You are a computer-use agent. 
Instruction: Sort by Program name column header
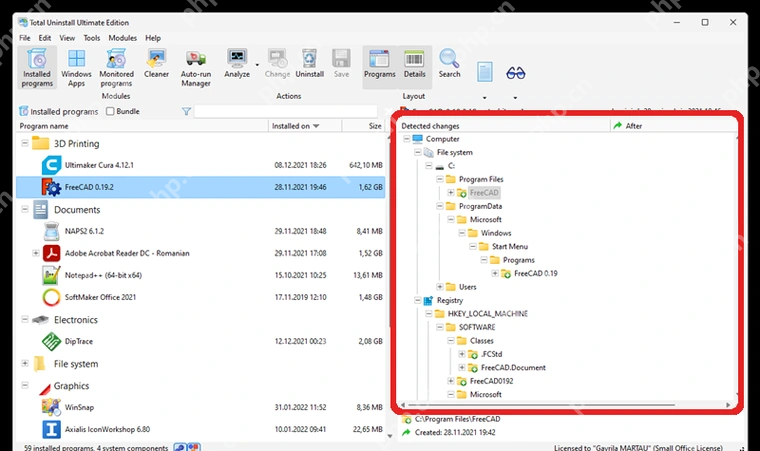click(142, 126)
